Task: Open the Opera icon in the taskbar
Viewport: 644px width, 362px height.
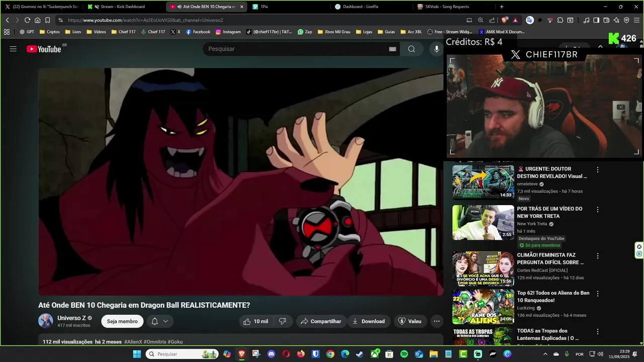Action: 286,354
